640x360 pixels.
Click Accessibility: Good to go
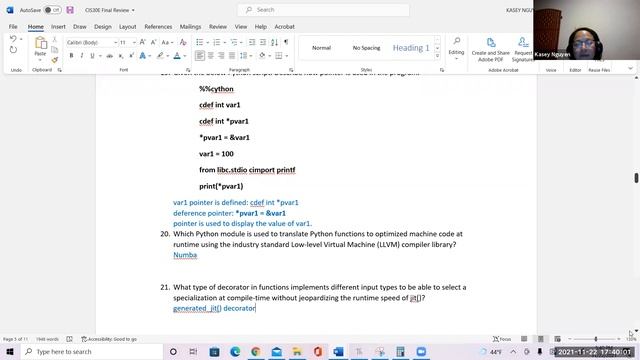coord(109,339)
